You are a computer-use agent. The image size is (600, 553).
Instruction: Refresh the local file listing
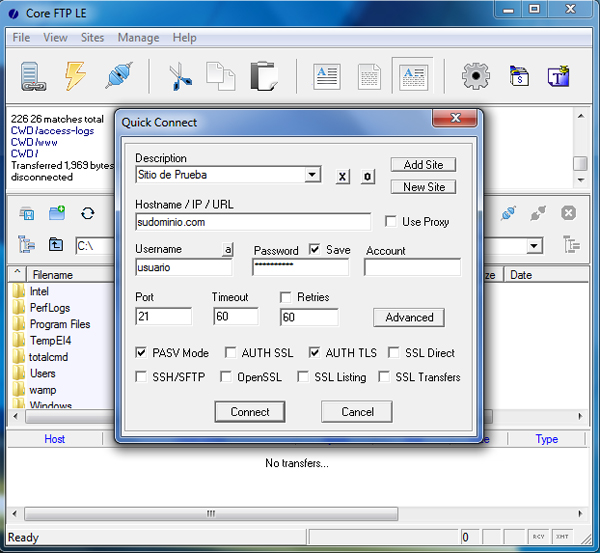tap(88, 213)
